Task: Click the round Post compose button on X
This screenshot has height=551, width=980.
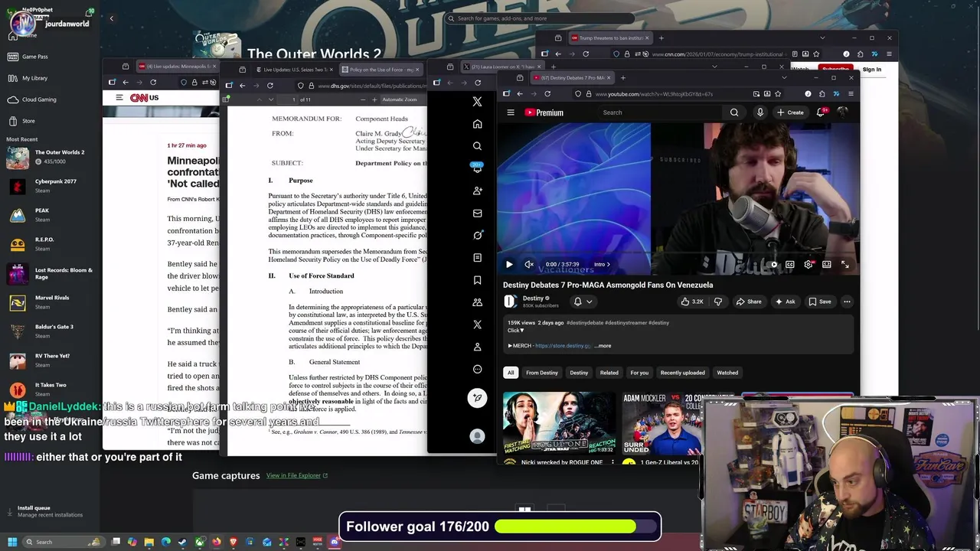Action: [x=477, y=397]
